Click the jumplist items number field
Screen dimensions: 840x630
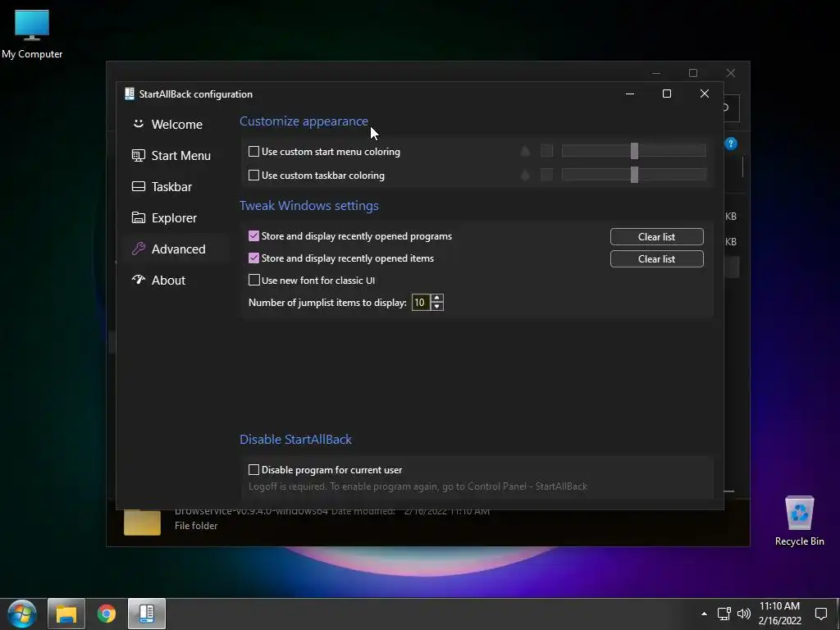point(421,303)
